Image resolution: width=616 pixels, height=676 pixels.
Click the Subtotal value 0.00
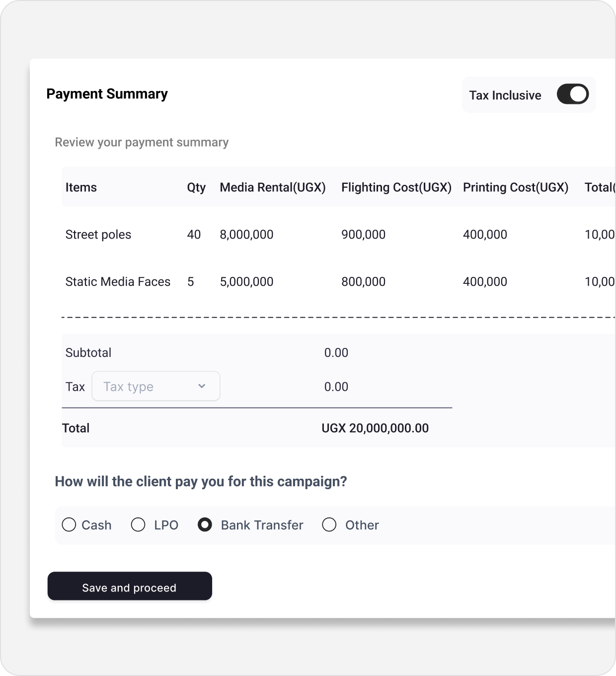point(336,353)
